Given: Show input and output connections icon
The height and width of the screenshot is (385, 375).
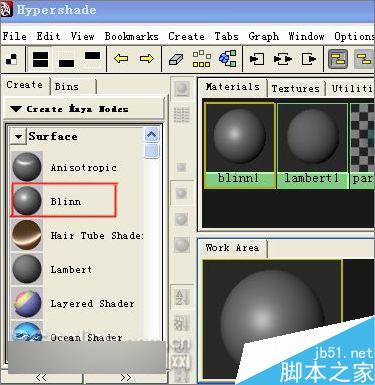Looking at the screenshot, I should point(283,59).
